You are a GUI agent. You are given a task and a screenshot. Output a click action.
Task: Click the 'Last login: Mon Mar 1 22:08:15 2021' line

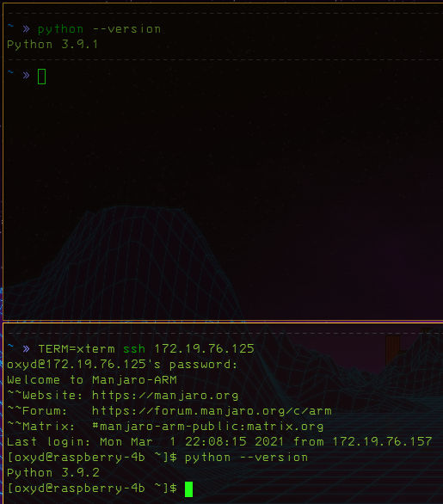[x=219, y=441]
